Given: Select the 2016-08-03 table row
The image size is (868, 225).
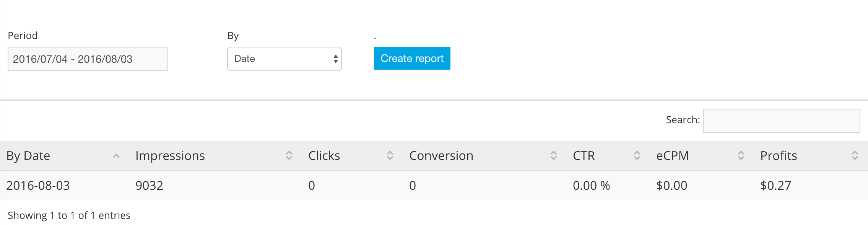Looking at the screenshot, I should (x=38, y=186).
